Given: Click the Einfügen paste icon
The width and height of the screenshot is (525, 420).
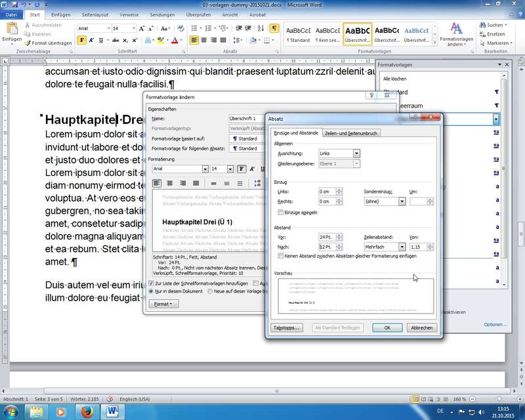Looking at the screenshot, I should coord(12,30).
